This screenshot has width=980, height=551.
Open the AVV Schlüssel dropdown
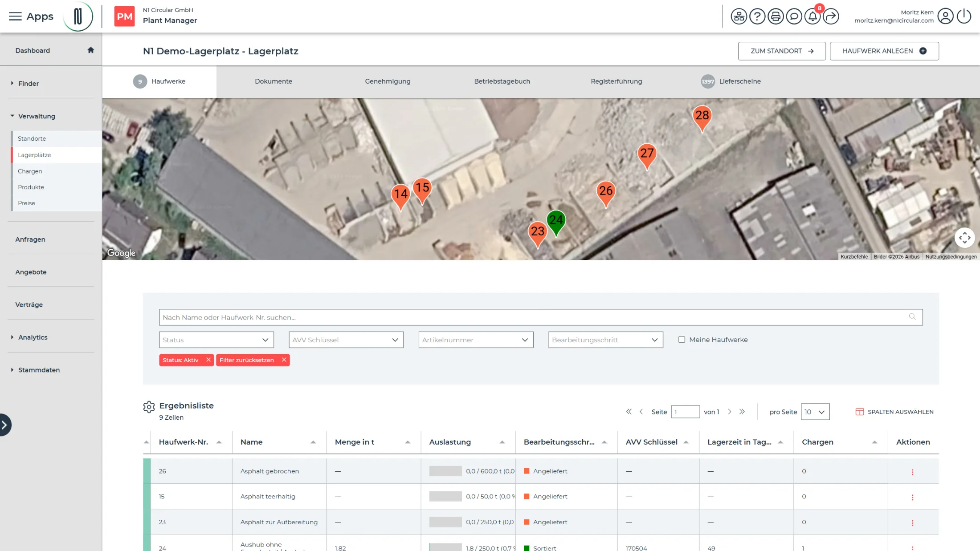[x=346, y=340]
